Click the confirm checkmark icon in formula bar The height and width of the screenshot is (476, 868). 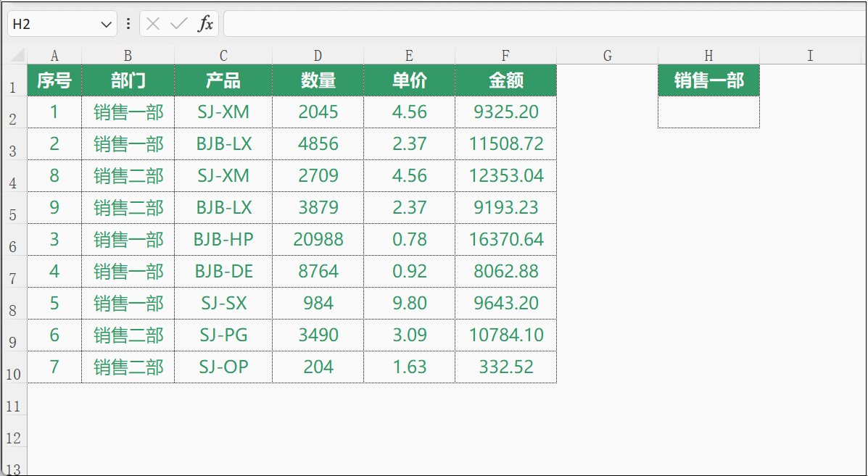point(179,24)
